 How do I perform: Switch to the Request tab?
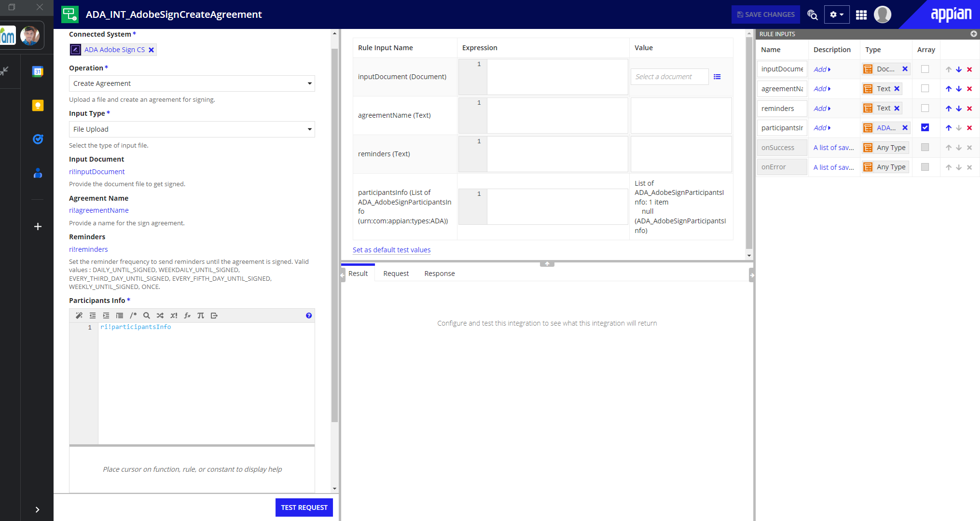tap(396, 274)
